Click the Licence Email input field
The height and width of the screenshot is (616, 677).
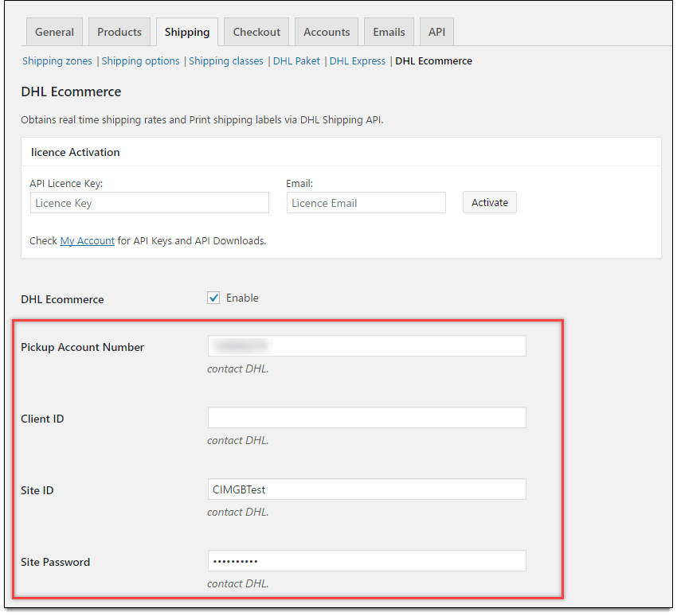pos(366,203)
